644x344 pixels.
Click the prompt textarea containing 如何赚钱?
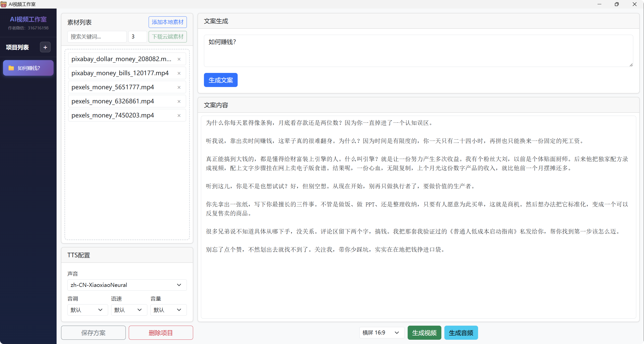pos(418,51)
